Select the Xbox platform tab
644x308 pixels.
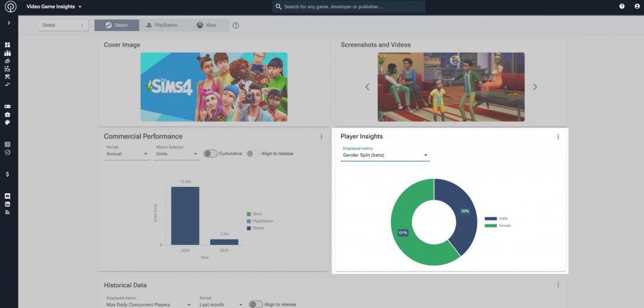[x=207, y=26]
